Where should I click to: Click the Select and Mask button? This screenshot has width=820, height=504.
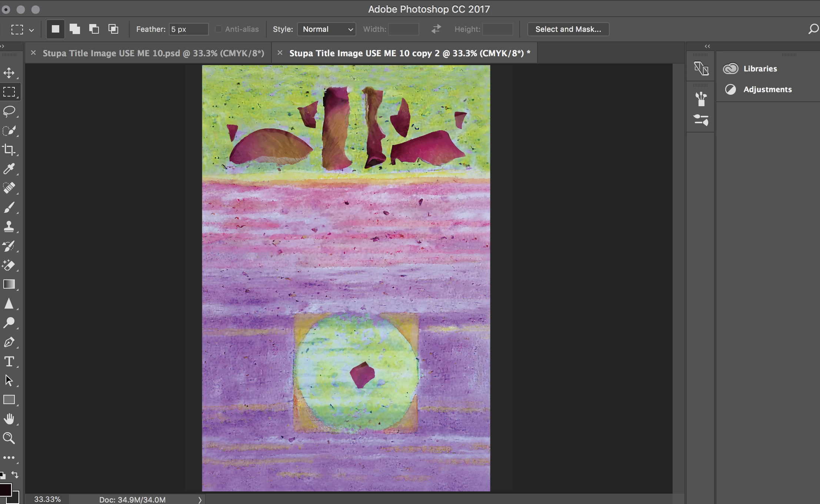[x=568, y=29]
